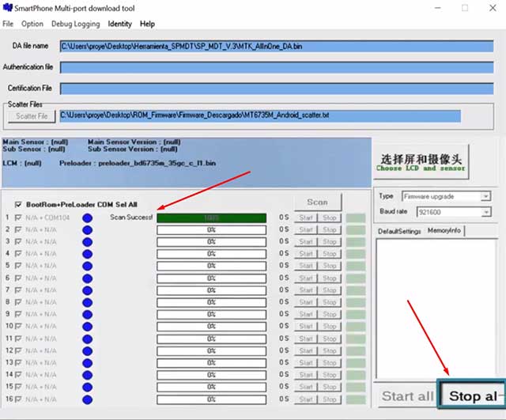Click the blue status indicator for port 12
Viewport: 506px width, 420px height.
[88, 351]
